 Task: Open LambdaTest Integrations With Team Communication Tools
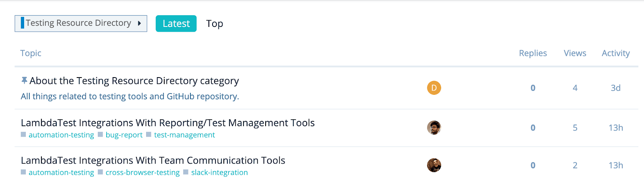click(153, 160)
